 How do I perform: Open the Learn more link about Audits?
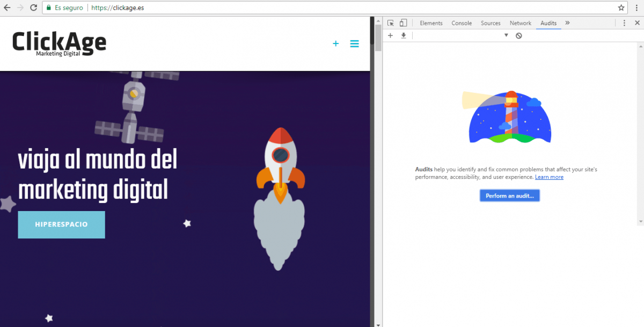click(549, 177)
